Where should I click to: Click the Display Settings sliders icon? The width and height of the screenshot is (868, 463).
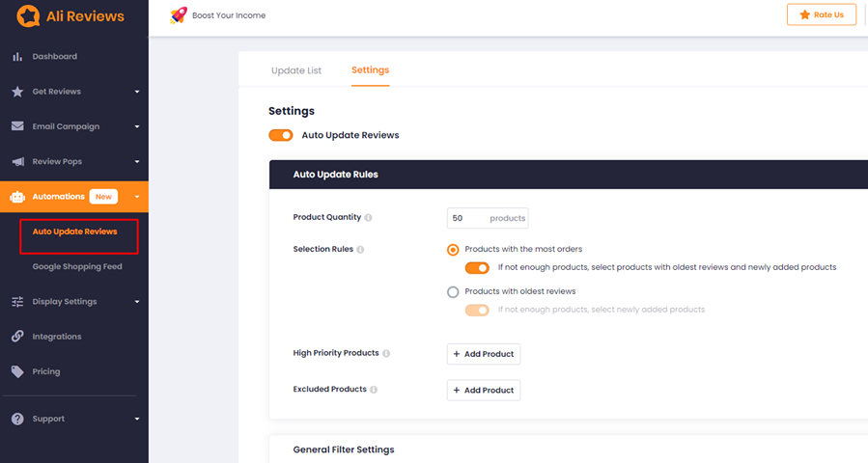(x=17, y=302)
